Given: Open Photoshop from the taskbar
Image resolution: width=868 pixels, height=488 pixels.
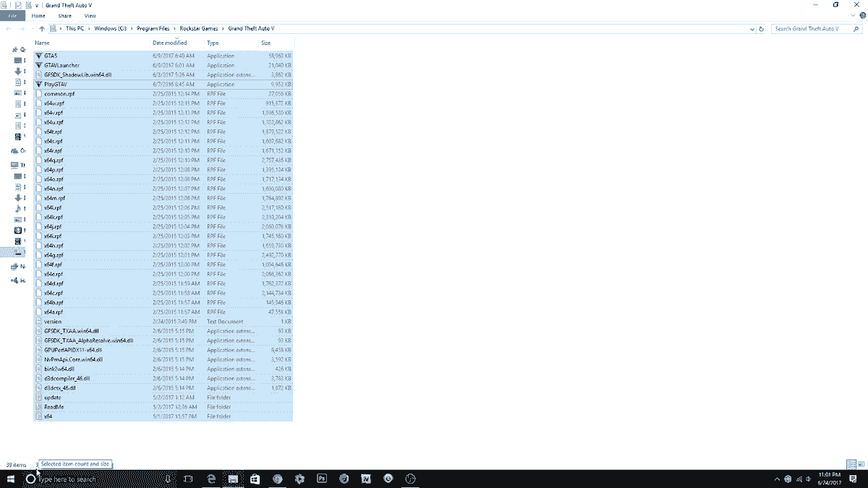Looking at the screenshot, I should pyautogui.click(x=323, y=479).
